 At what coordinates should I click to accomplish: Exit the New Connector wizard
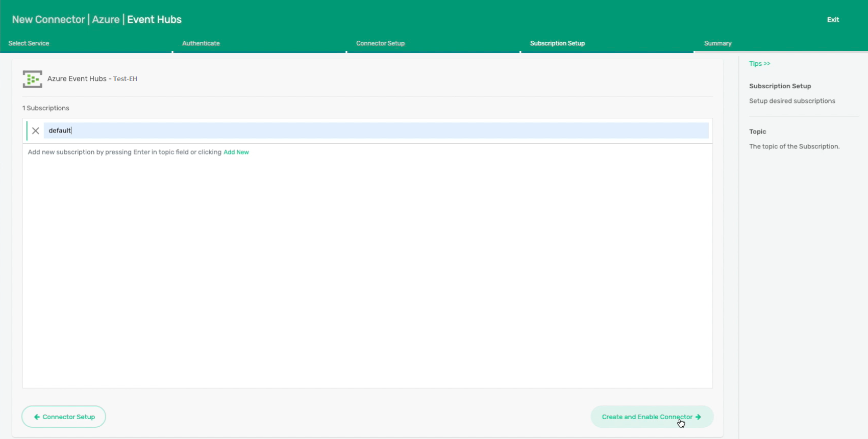tap(833, 20)
